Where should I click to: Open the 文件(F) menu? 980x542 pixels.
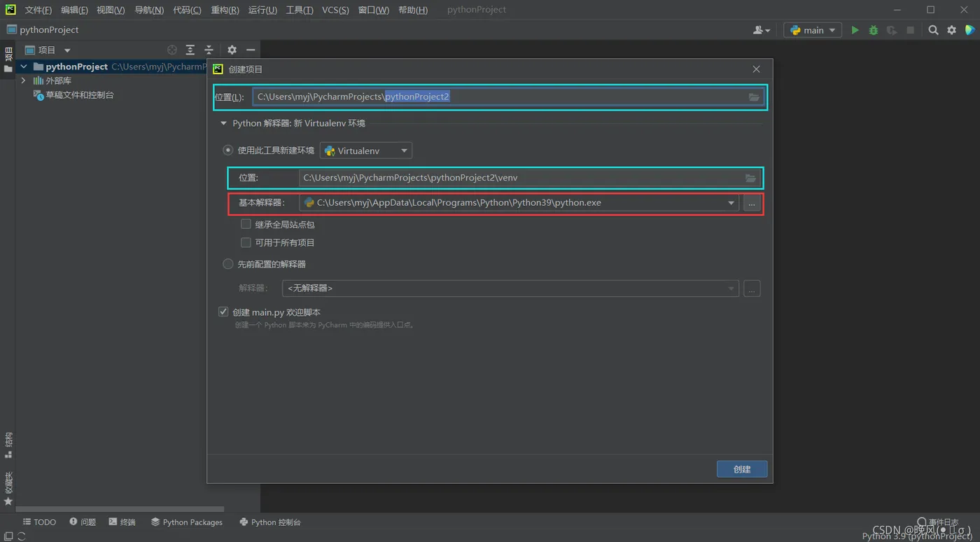[38, 10]
